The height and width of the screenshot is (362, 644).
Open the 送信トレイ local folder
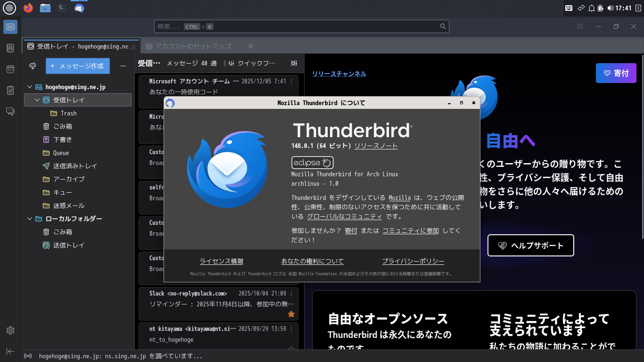click(x=78, y=245)
